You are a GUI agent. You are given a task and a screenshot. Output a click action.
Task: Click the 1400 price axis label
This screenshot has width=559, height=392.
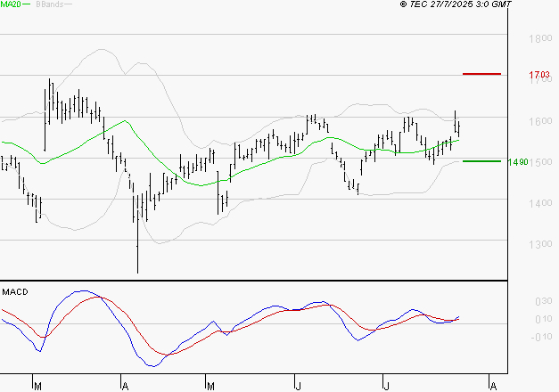click(540, 203)
